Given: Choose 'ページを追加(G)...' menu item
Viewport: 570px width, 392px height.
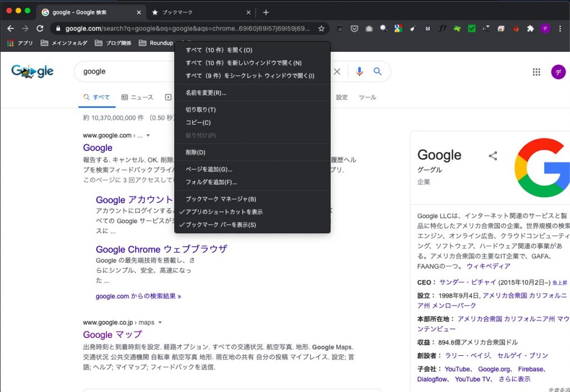Looking at the screenshot, I should tap(252, 169).
